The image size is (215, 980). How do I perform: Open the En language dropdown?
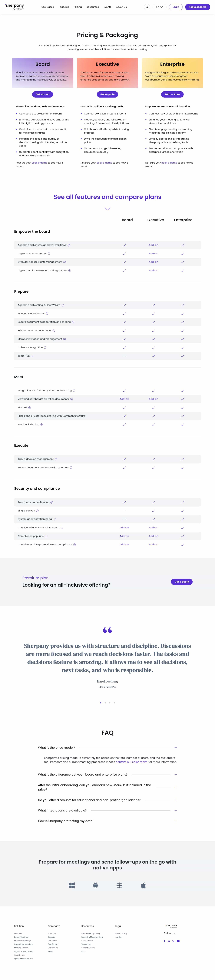(159, 7)
